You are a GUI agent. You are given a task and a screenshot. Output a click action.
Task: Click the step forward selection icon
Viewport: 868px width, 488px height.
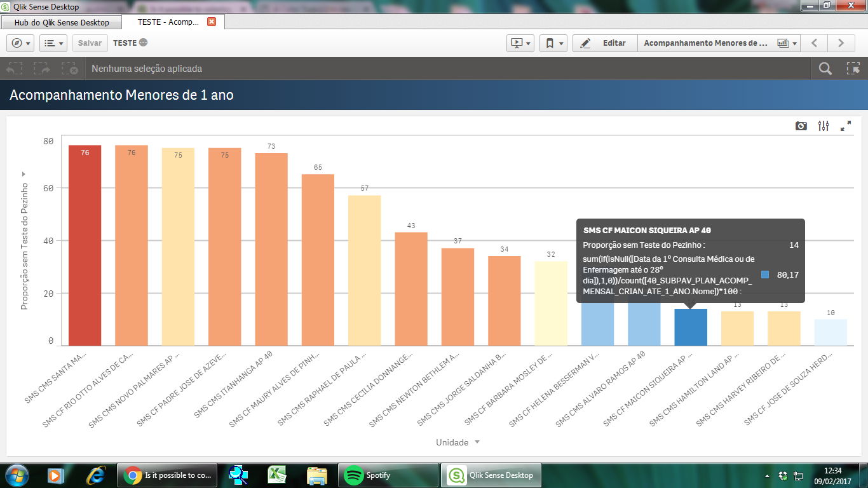[x=42, y=69]
